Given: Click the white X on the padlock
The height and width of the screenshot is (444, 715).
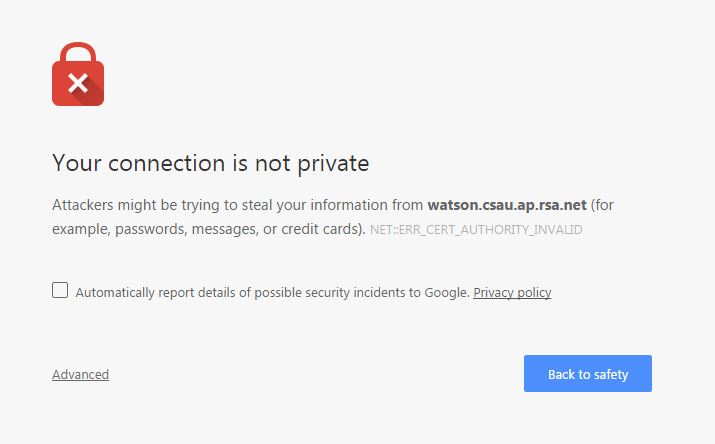Looking at the screenshot, I should point(78,84).
